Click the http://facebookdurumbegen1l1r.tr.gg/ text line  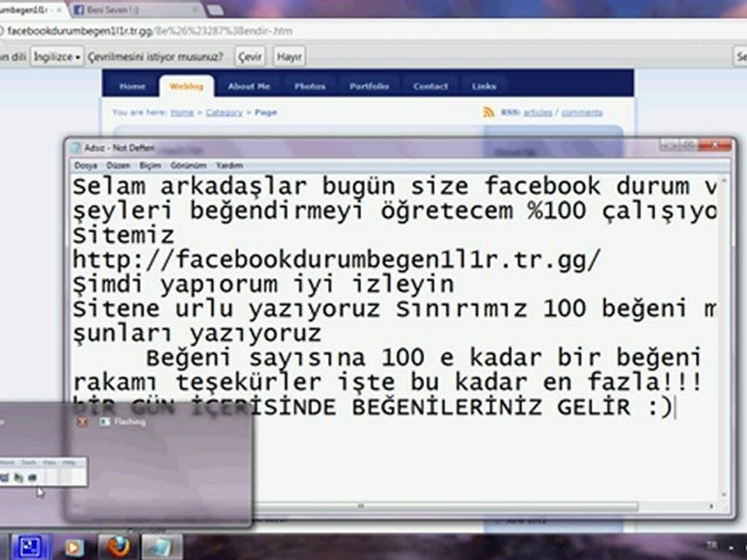click(337, 260)
